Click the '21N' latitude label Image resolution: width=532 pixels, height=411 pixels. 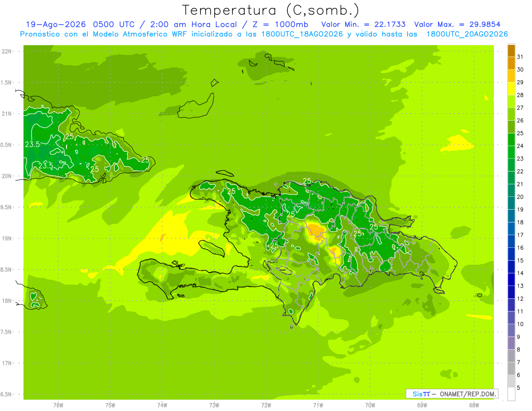(x=7, y=114)
